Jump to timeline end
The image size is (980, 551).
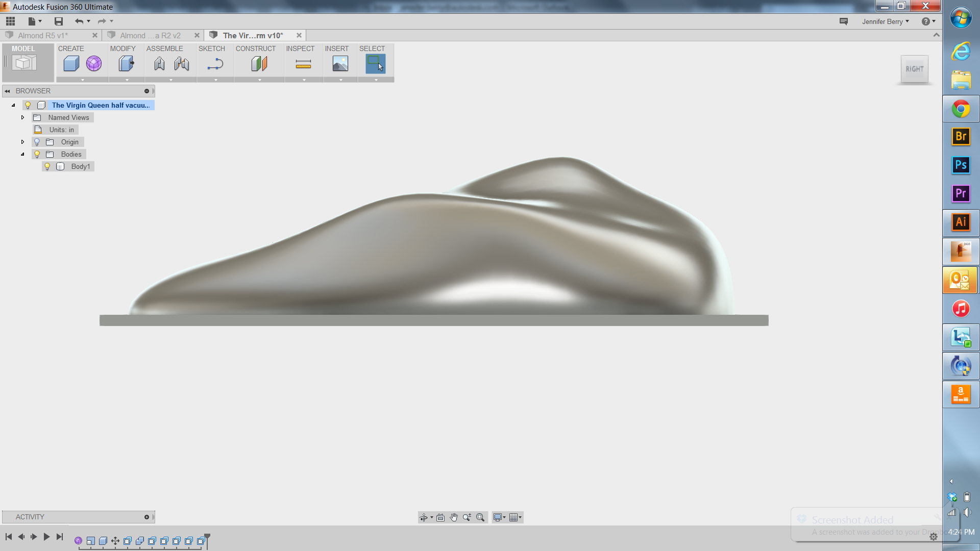[x=60, y=537]
